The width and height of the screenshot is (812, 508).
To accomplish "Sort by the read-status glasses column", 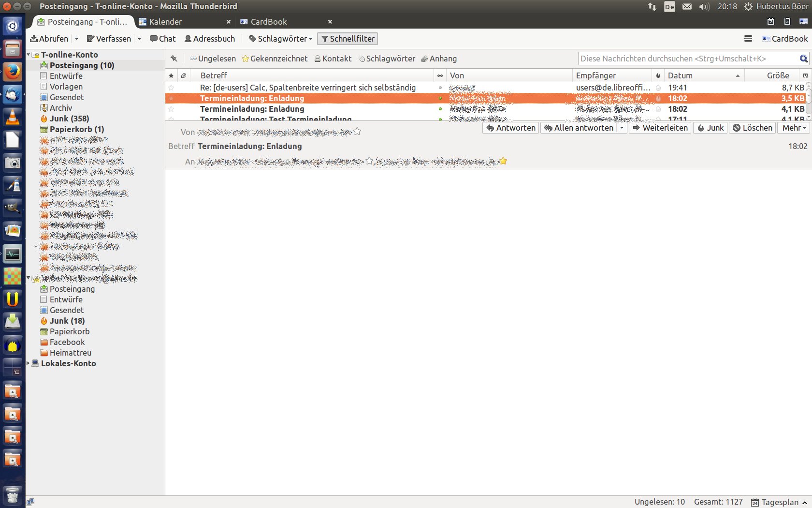I will coord(440,75).
